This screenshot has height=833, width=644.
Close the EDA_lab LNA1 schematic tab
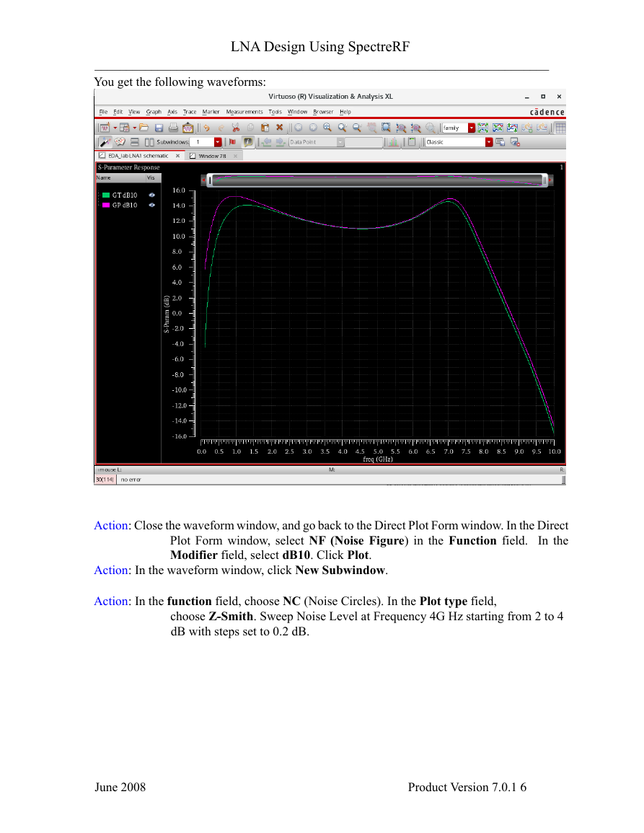tap(177, 156)
